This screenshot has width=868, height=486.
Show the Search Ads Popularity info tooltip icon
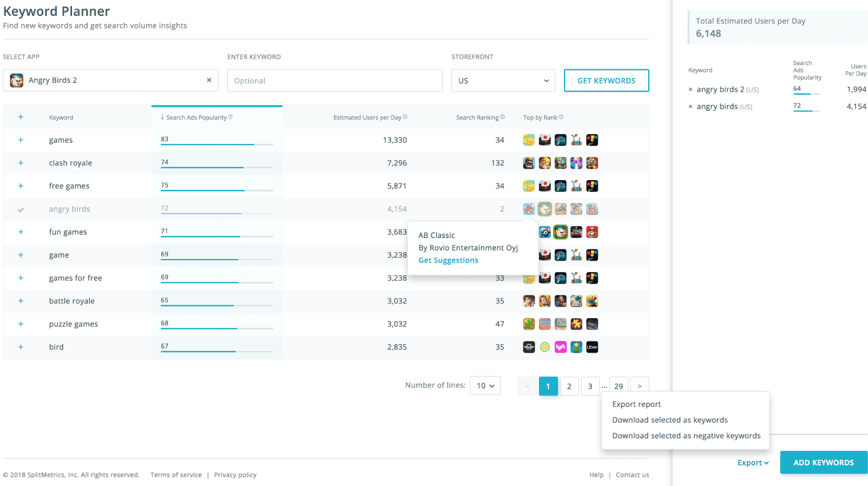231,117
